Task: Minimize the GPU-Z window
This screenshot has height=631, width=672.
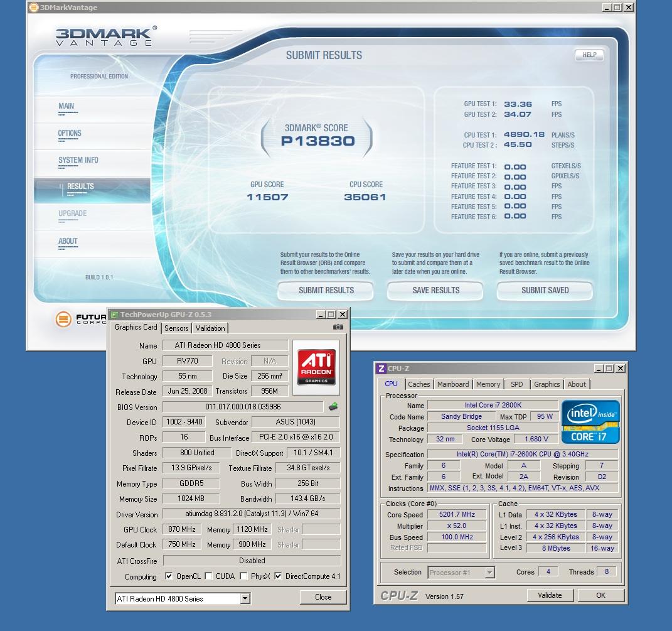Action: 321,315
